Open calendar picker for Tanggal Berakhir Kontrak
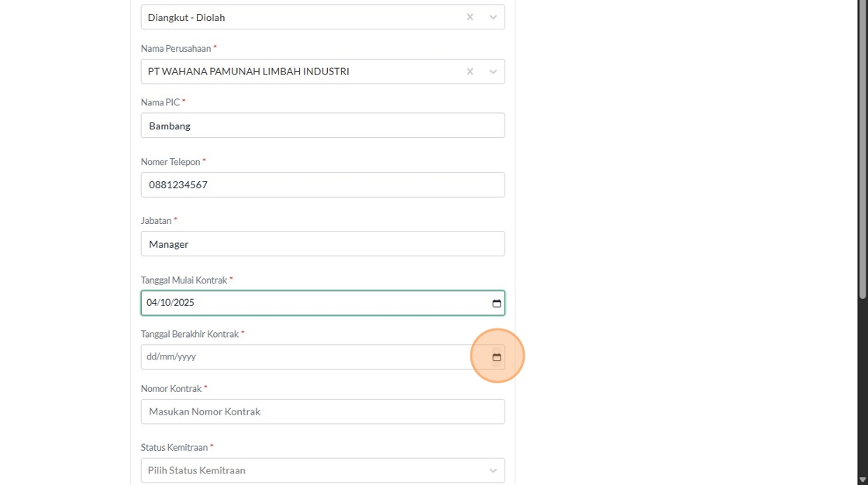Viewport: 868px width, 485px height. point(497,357)
